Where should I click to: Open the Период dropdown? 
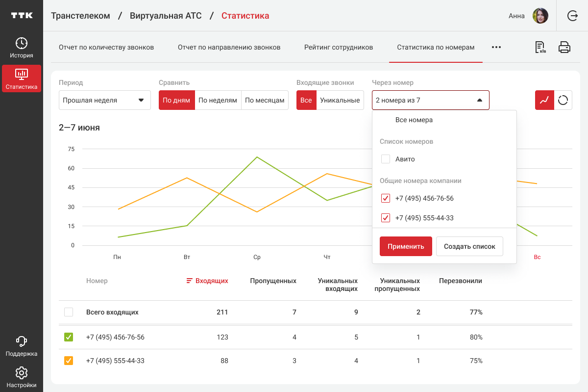coord(104,100)
